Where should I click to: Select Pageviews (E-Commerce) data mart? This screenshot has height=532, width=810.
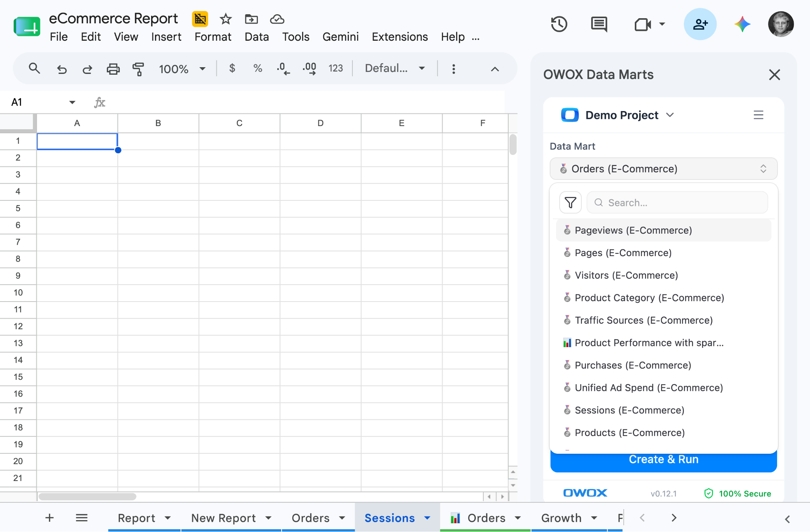pyautogui.click(x=663, y=230)
